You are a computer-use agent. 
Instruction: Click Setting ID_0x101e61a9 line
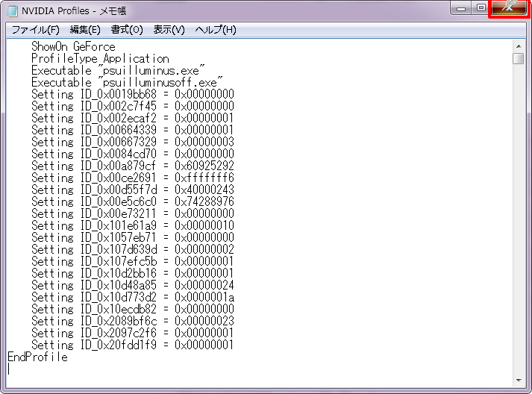coord(133,225)
